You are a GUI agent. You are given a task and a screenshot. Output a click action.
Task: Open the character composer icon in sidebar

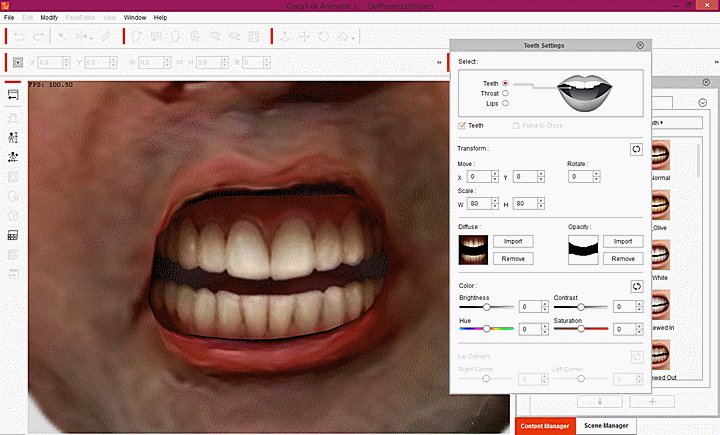click(x=13, y=137)
